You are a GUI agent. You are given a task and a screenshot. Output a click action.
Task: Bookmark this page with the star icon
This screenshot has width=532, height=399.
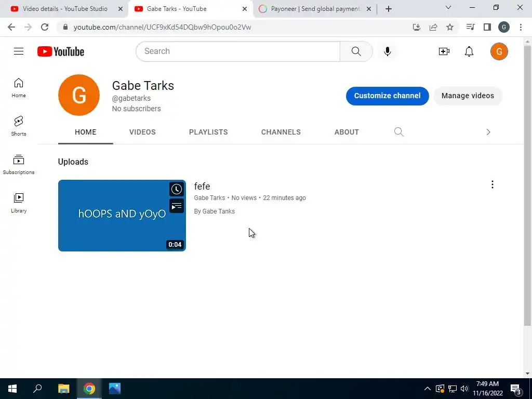(450, 27)
